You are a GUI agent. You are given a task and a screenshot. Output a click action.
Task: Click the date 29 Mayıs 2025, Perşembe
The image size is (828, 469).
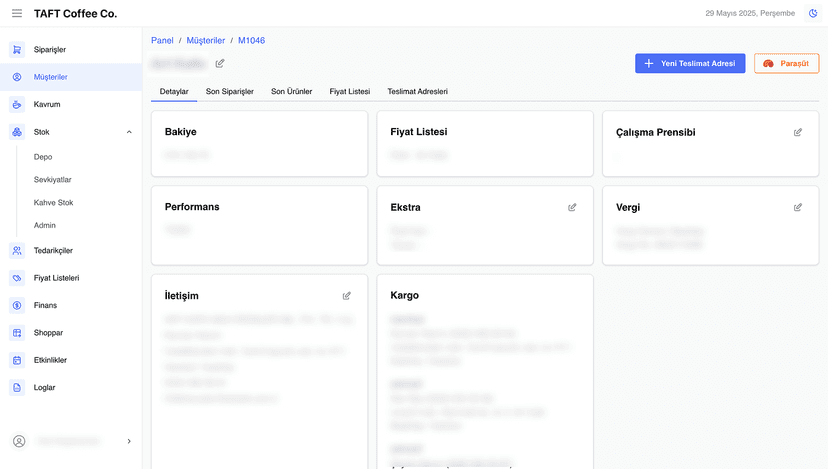click(x=750, y=13)
